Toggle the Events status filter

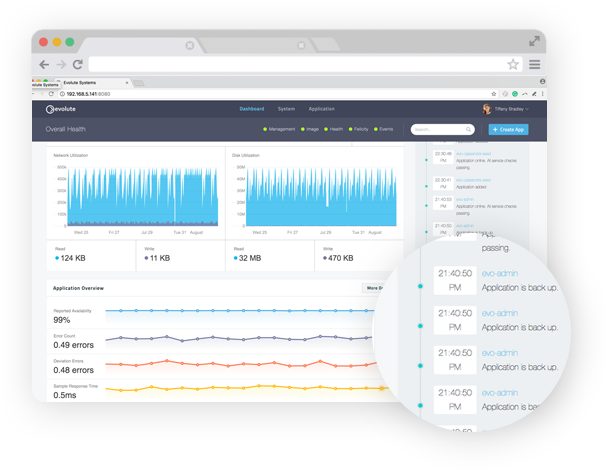(383, 129)
